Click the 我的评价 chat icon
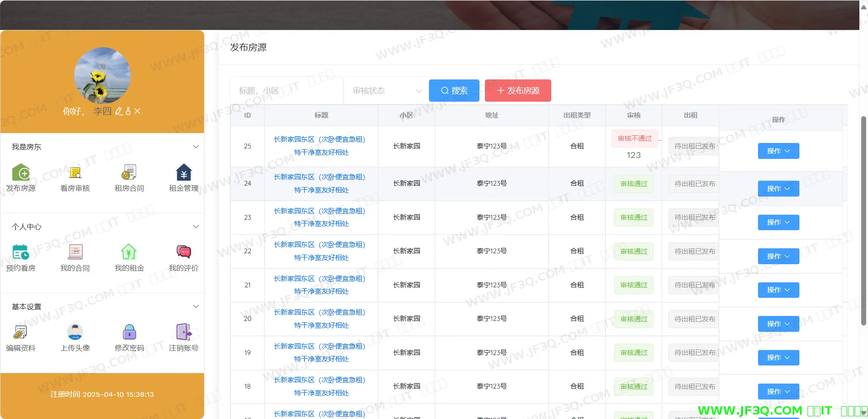 pyautogui.click(x=184, y=252)
